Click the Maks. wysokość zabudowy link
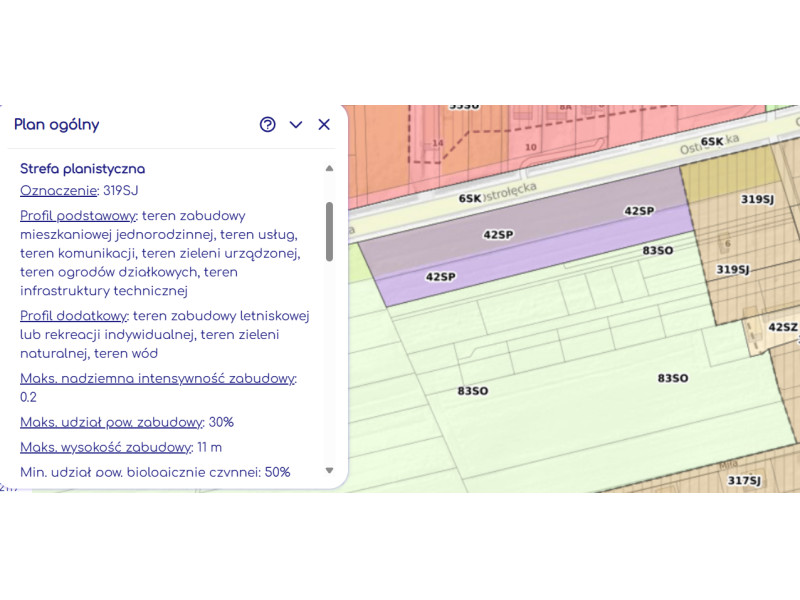The height and width of the screenshot is (600, 800). (106, 447)
